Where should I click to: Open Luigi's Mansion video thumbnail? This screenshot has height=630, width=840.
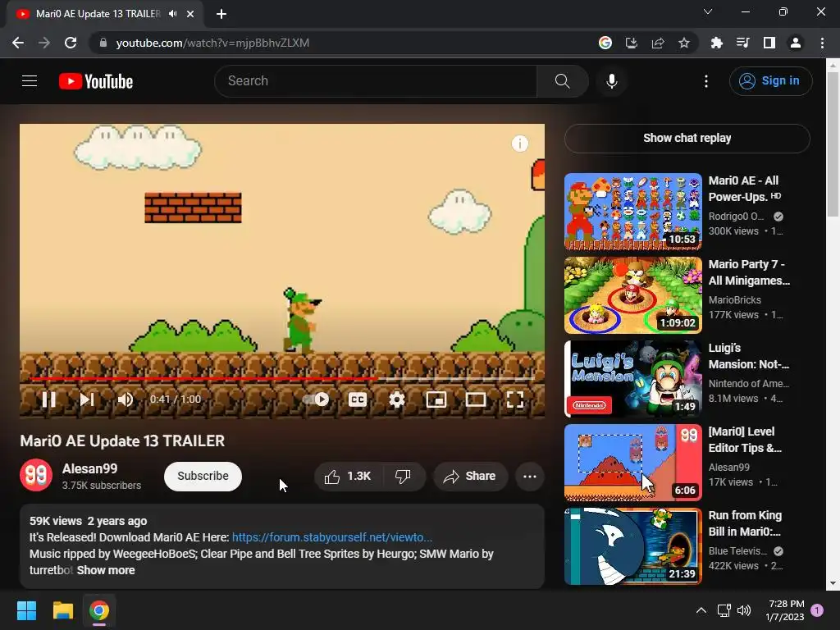point(632,379)
